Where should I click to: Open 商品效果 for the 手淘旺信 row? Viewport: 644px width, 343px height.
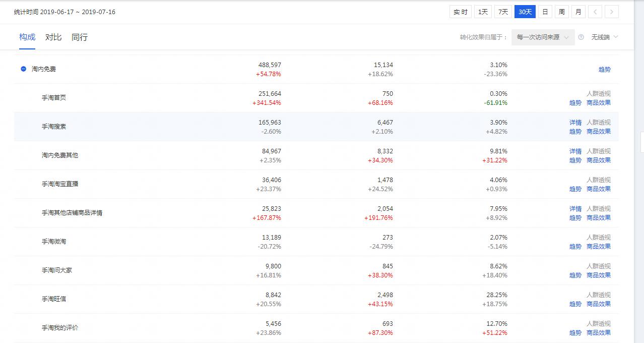[599, 304]
